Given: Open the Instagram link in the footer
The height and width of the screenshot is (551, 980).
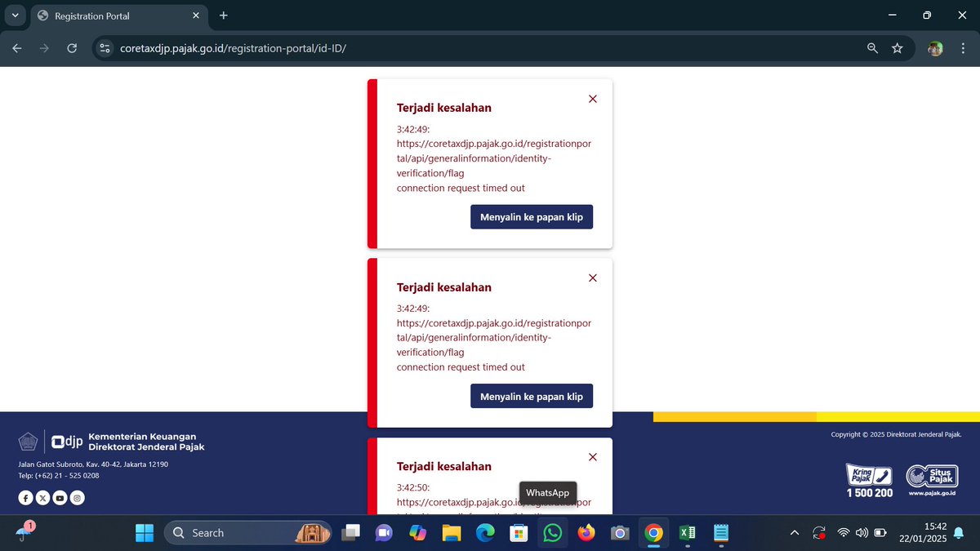Looking at the screenshot, I should (78, 497).
